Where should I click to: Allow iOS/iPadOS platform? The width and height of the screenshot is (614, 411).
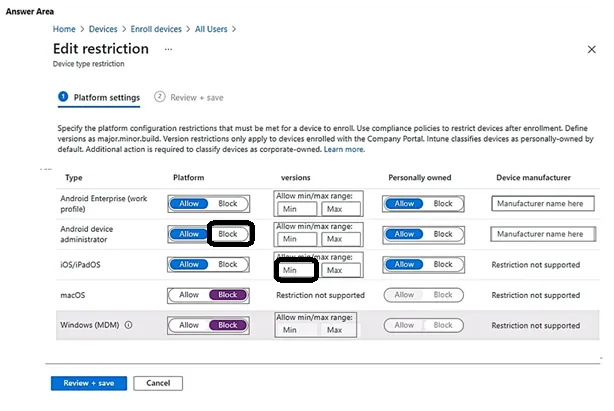pos(189,265)
